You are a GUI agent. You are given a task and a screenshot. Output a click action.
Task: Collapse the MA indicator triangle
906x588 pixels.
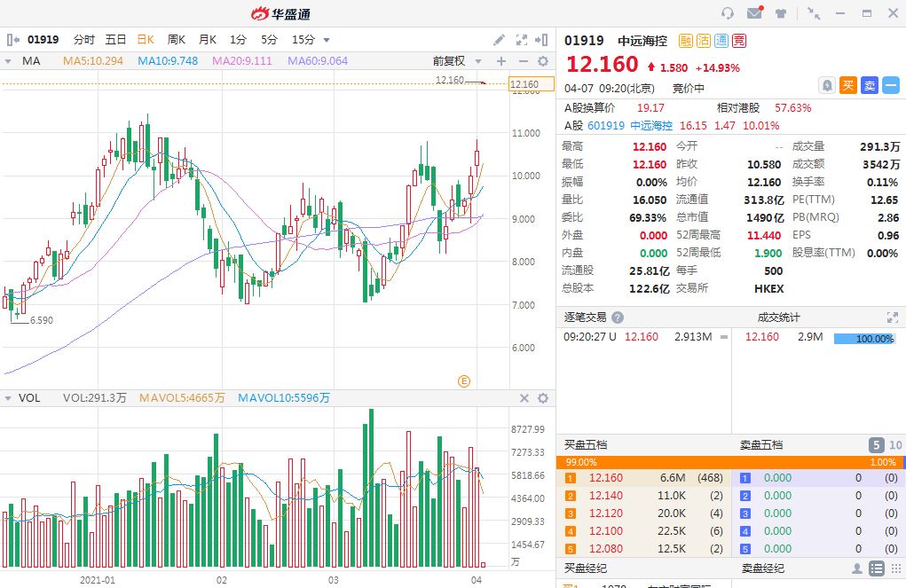tap(8, 61)
